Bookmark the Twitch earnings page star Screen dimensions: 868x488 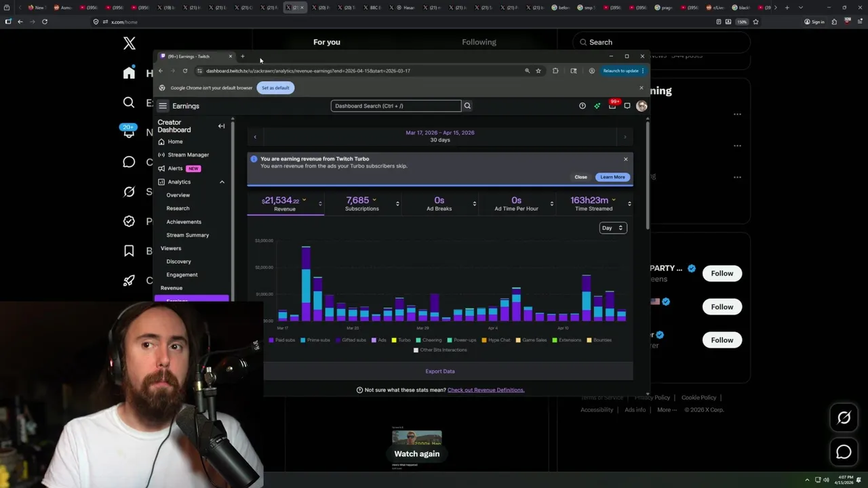[x=538, y=70]
